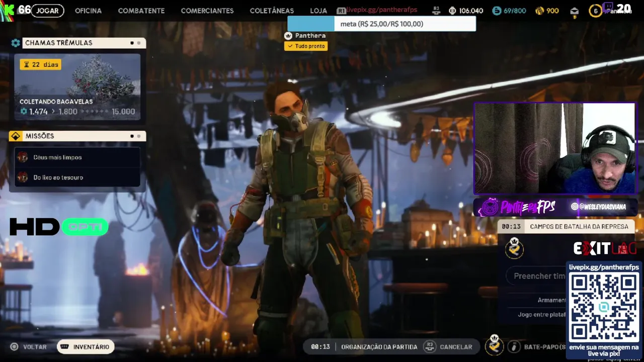
Task: Click the 15.000 final goal value
Action: pos(123,112)
